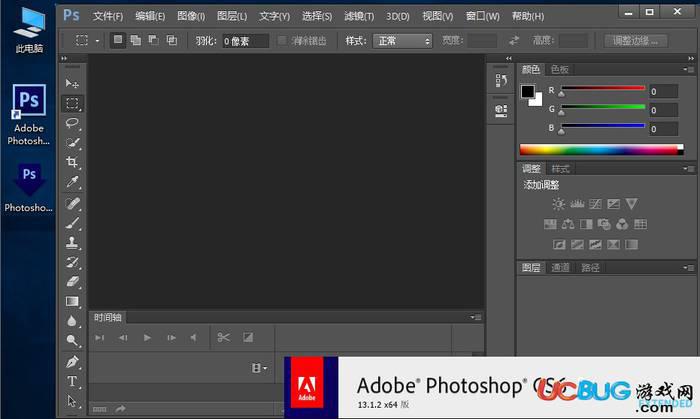
Task: Open the tool preset picker dropdown
Action: 97,41
